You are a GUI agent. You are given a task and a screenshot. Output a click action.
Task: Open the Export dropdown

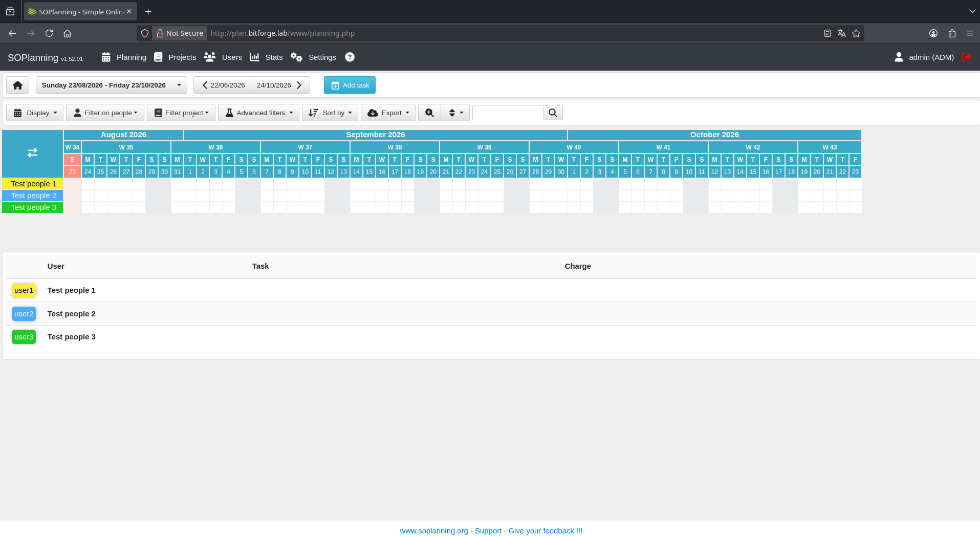click(x=388, y=113)
